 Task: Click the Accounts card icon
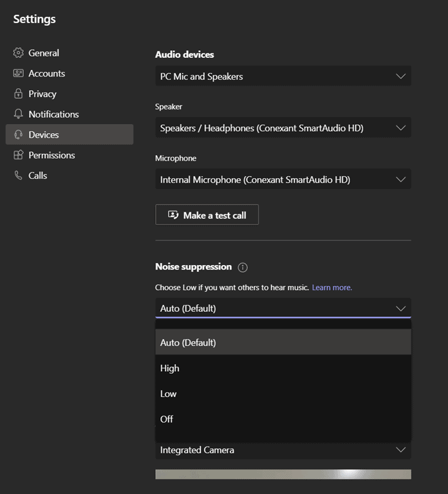[x=18, y=73]
